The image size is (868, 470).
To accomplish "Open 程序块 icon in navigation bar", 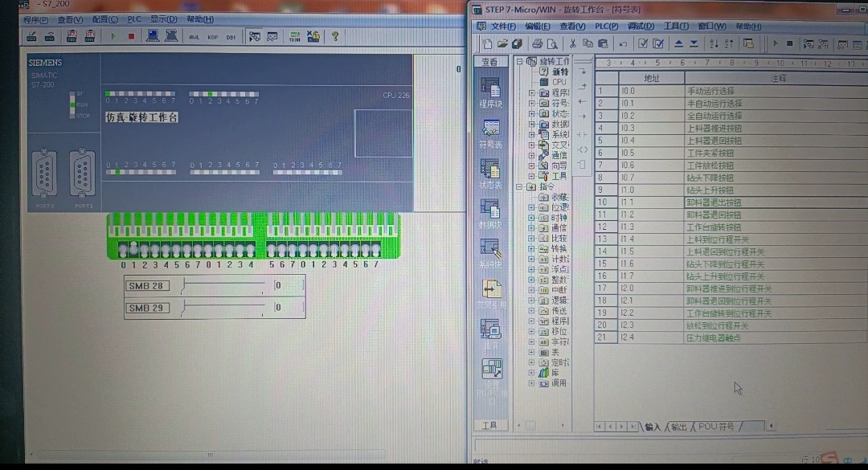I will pos(490,93).
